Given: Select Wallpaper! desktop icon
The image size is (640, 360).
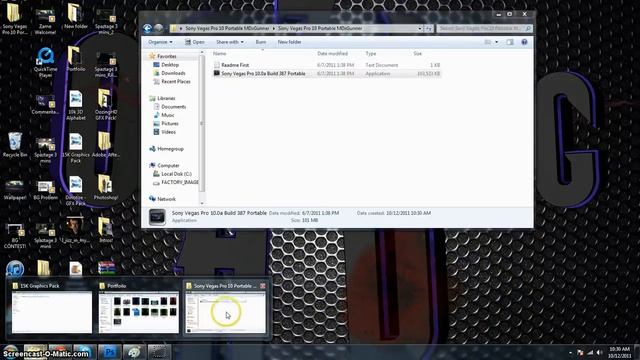Looking at the screenshot, I should [x=15, y=189].
